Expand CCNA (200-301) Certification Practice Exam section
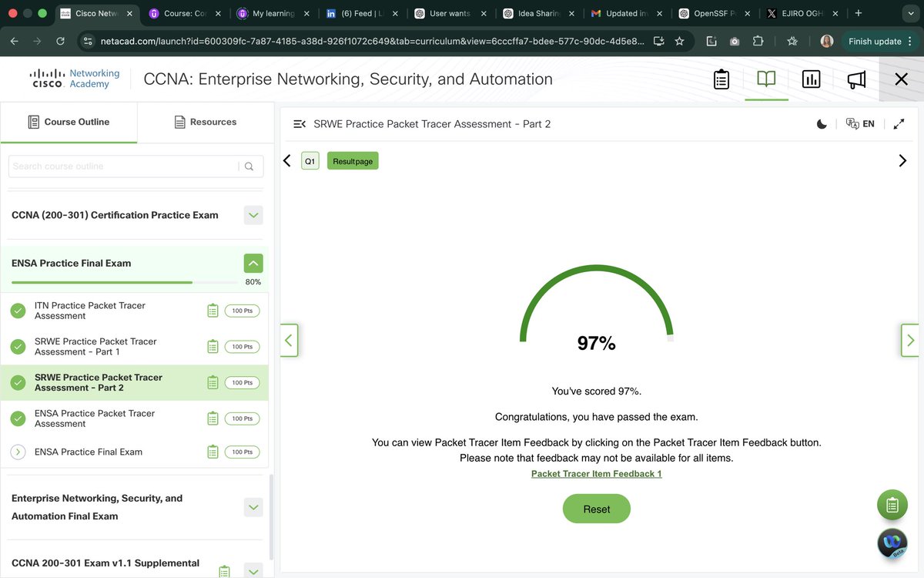Image resolution: width=924 pixels, height=578 pixels. pos(253,215)
